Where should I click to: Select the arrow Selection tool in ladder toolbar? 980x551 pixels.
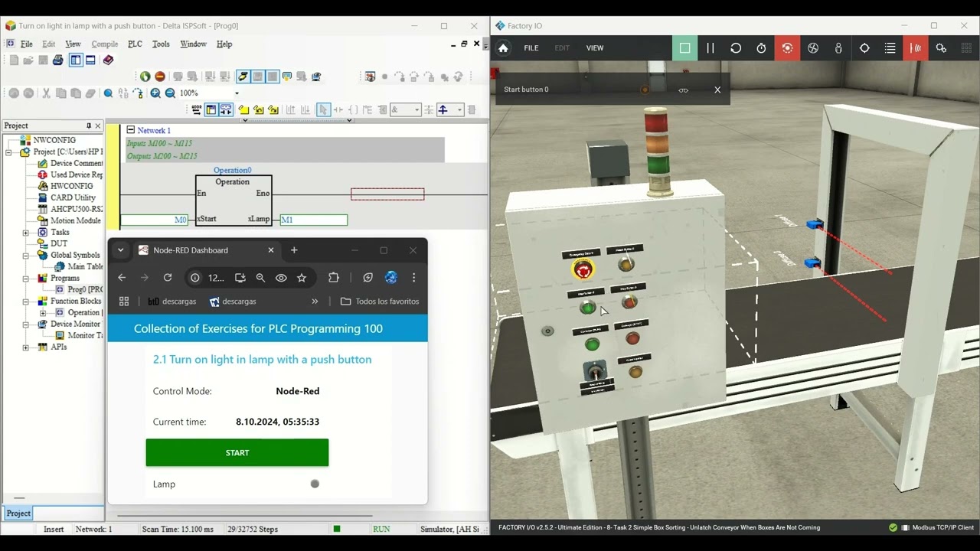(x=323, y=110)
